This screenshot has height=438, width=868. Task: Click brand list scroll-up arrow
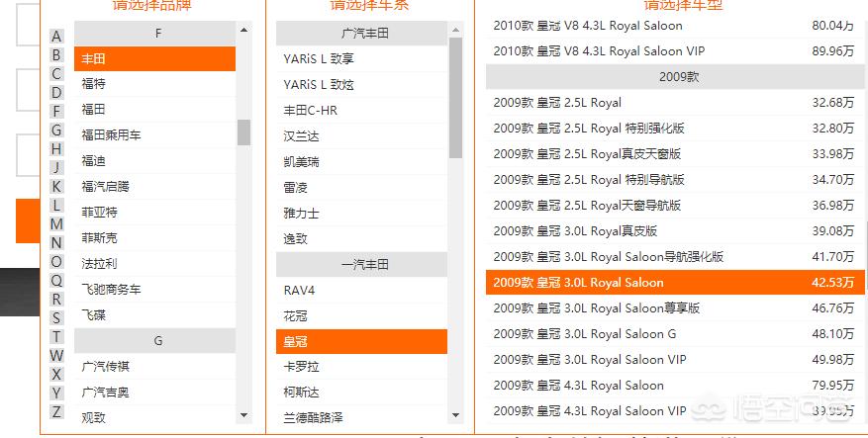tap(244, 30)
